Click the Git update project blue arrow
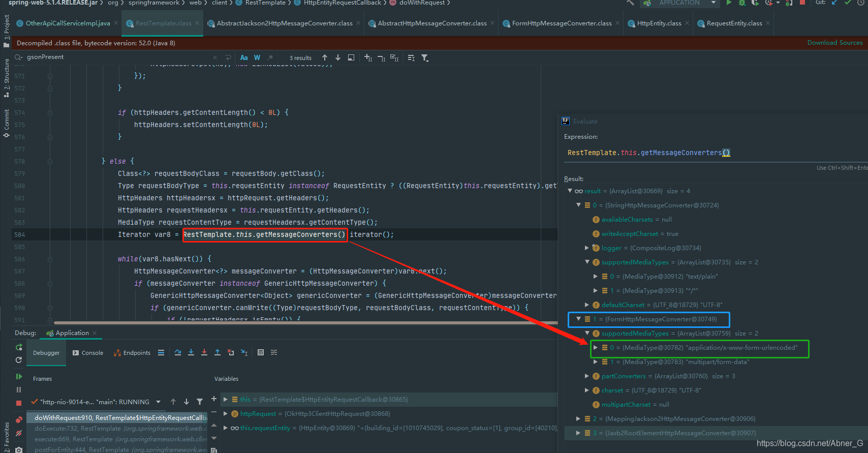This screenshot has width=868, height=453. coord(834,3)
